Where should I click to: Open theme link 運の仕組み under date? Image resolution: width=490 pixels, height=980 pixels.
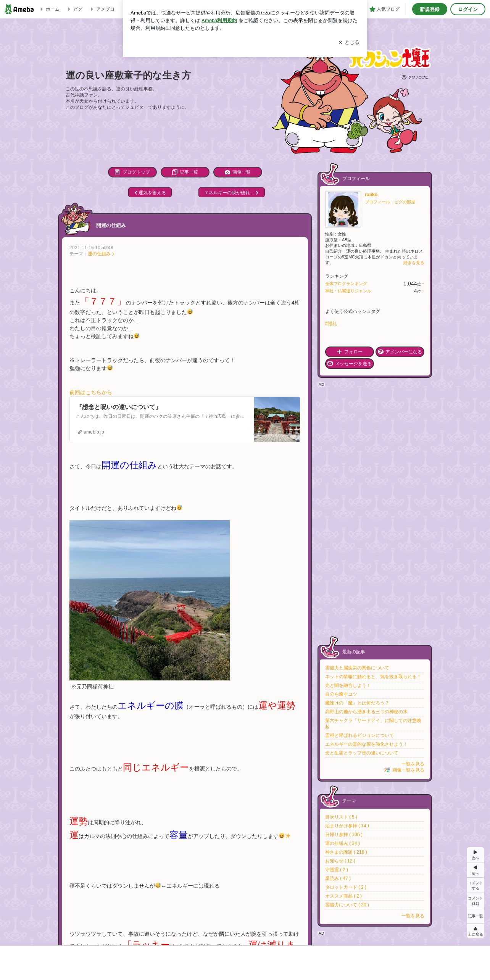pyautogui.click(x=101, y=254)
